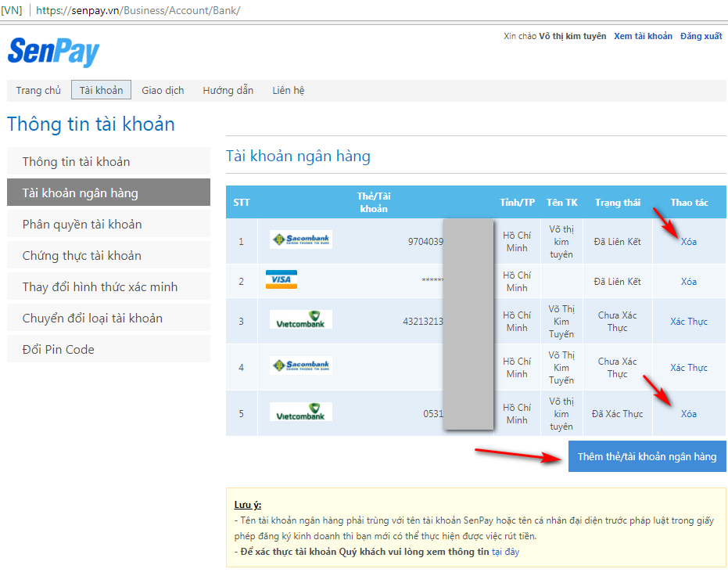The width and height of the screenshot is (728, 576).
Task: Click the VISA card icon
Action: click(281, 280)
